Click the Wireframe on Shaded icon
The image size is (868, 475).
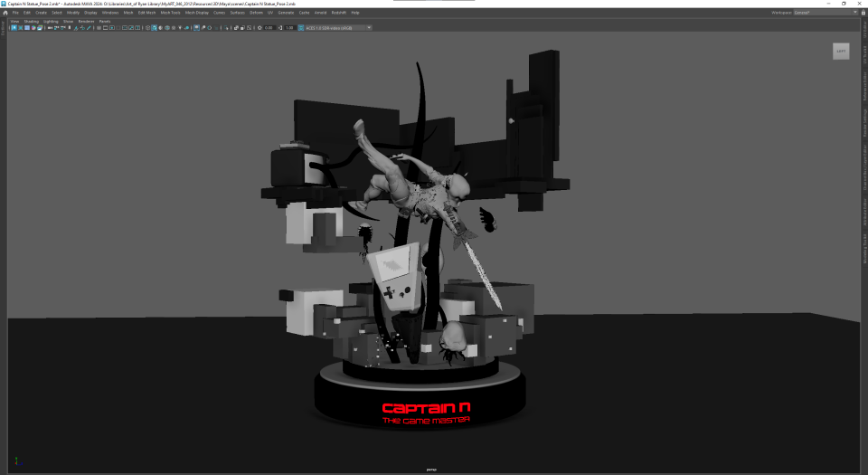(167, 27)
